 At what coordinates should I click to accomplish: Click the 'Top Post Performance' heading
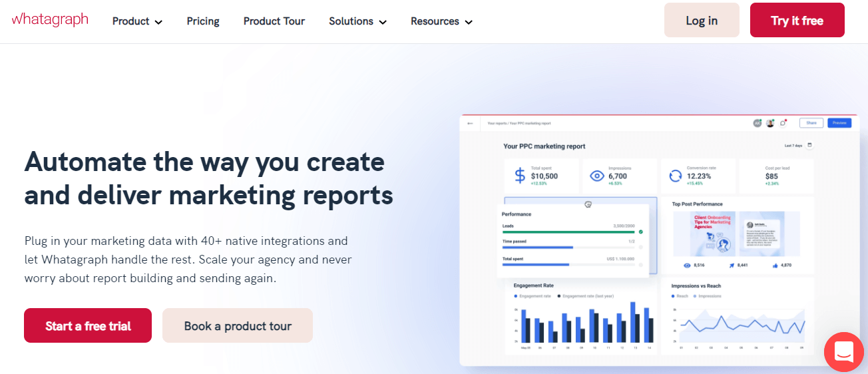[697, 204]
